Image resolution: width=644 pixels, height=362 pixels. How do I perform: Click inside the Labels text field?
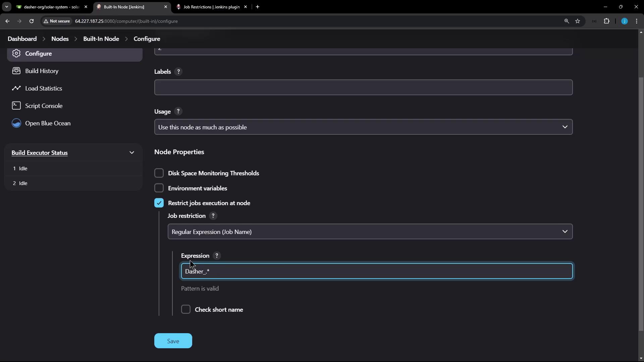coord(363,87)
